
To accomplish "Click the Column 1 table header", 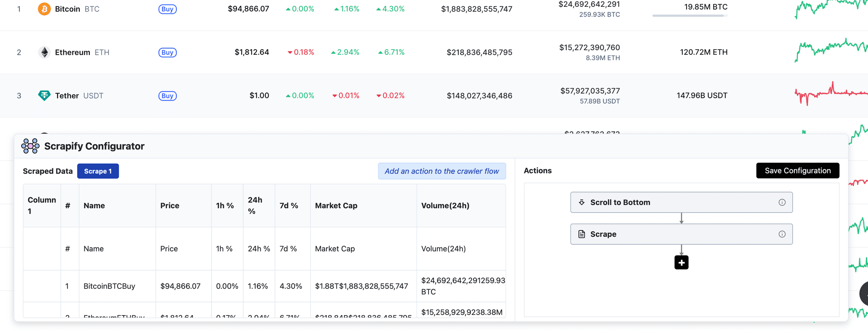I will 42,205.
